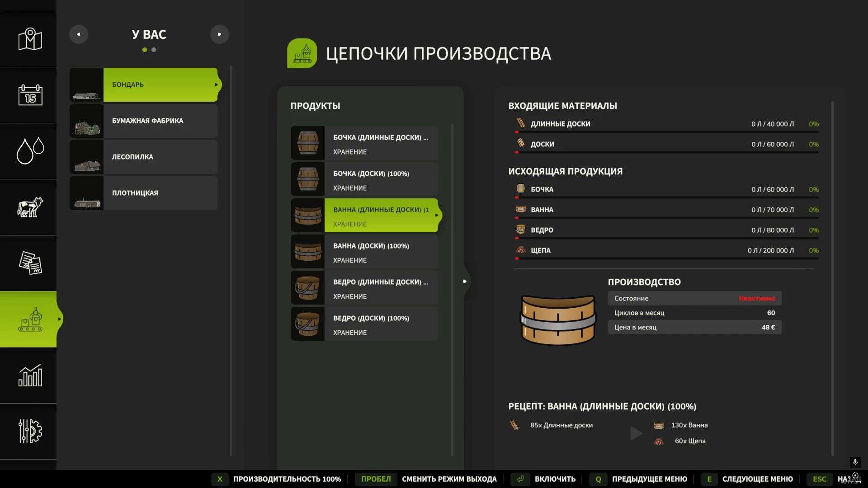
Task: Click the previous page arrow beside У ВАС
Action: click(x=79, y=34)
